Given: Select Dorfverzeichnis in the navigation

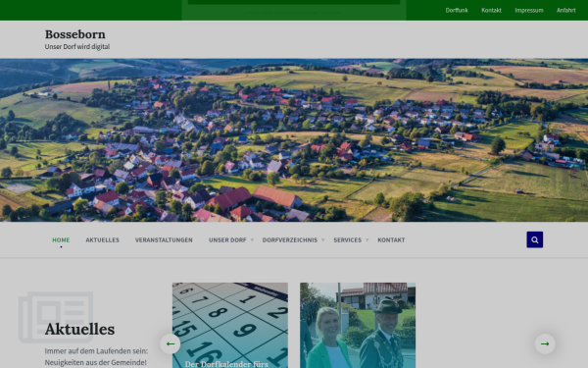Looking at the screenshot, I should tap(290, 240).
